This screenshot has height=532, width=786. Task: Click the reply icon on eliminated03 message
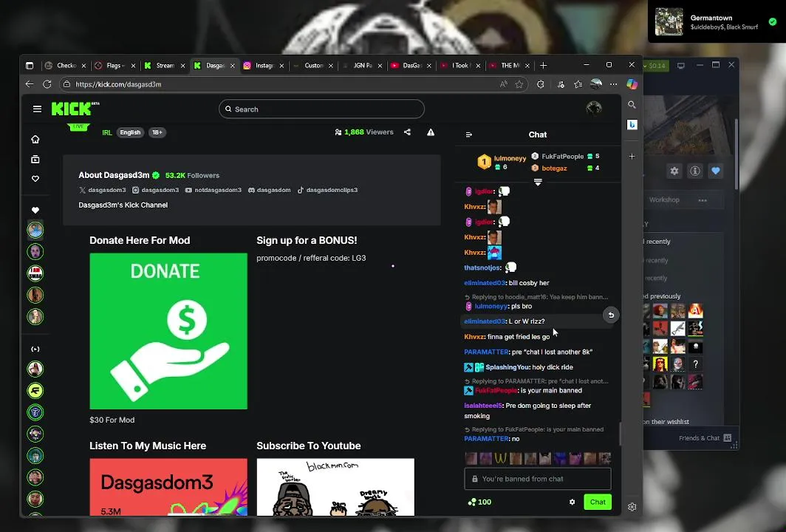point(610,315)
